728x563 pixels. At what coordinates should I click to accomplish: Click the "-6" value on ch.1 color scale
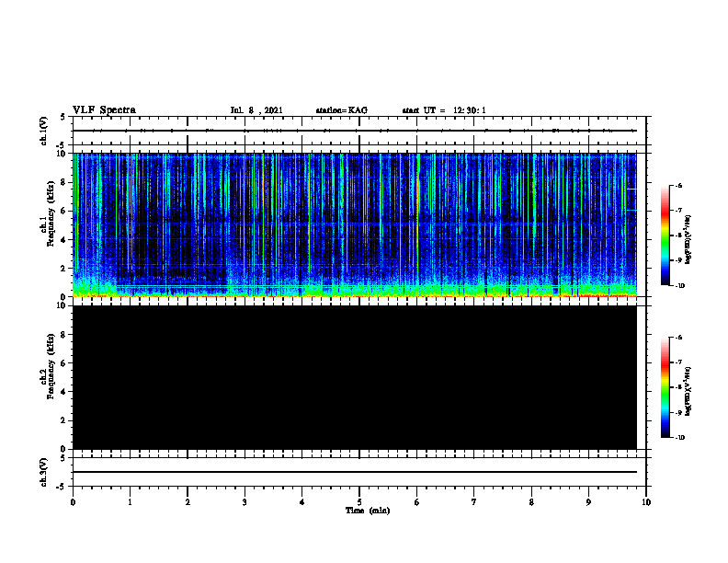pyautogui.click(x=677, y=185)
